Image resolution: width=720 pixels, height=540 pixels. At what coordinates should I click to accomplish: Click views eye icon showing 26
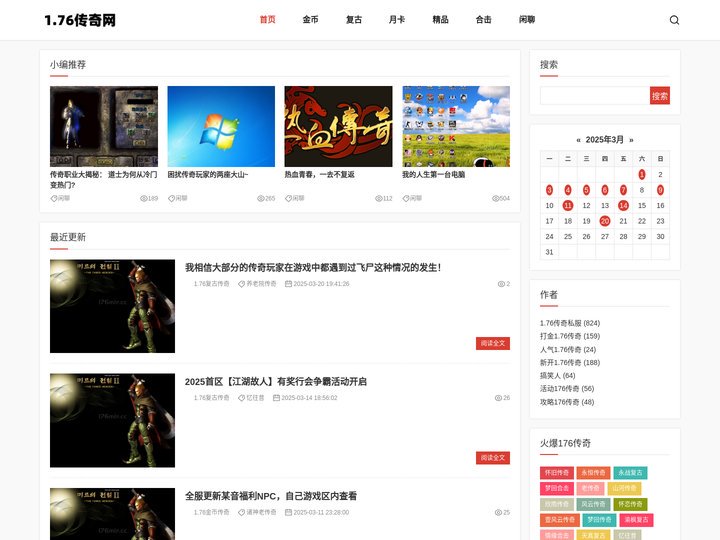click(x=498, y=398)
